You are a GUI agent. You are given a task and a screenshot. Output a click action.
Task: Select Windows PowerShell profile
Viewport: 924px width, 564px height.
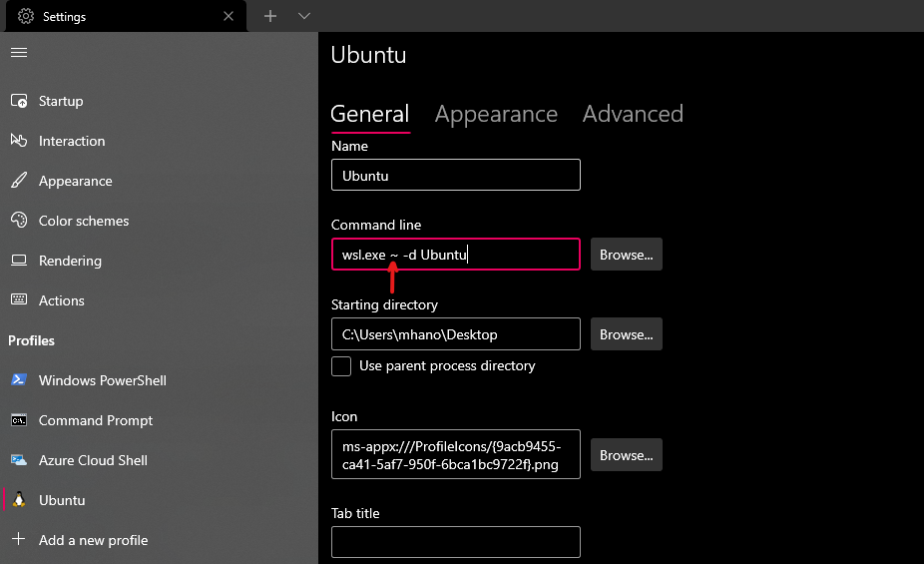pos(159,380)
